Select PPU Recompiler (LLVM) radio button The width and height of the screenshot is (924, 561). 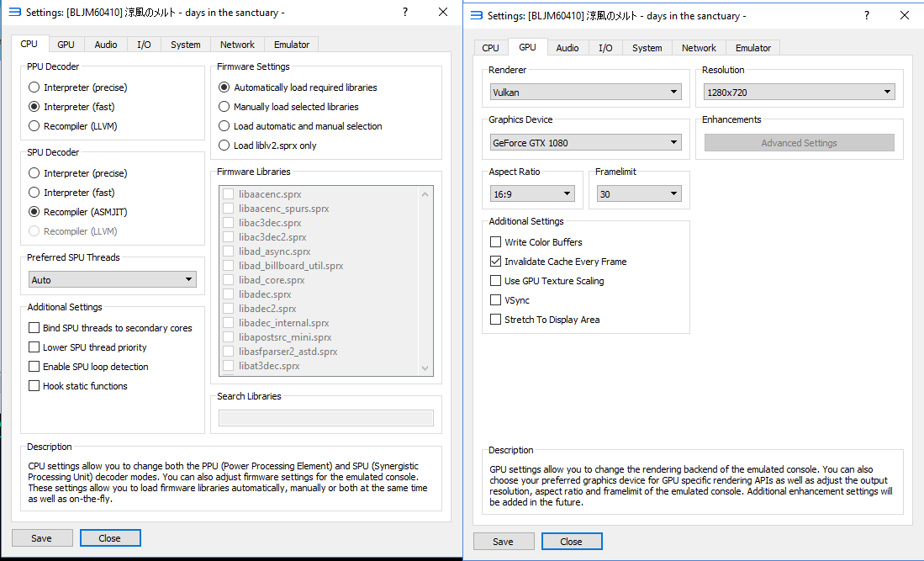pos(34,126)
